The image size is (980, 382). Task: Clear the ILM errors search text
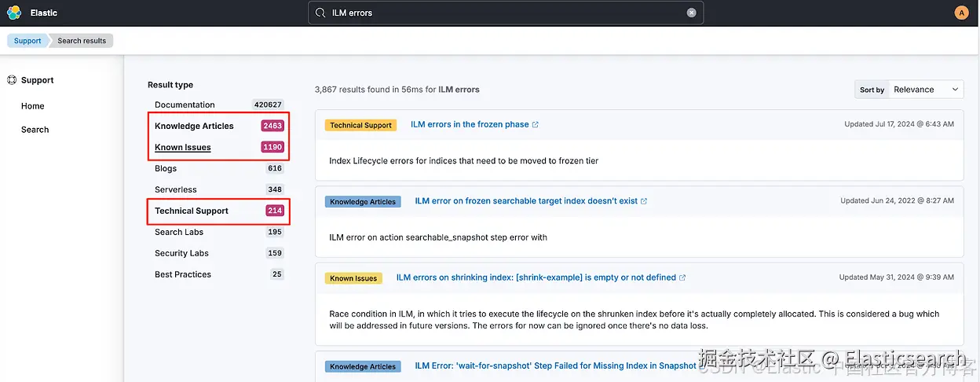click(x=691, y=13)
